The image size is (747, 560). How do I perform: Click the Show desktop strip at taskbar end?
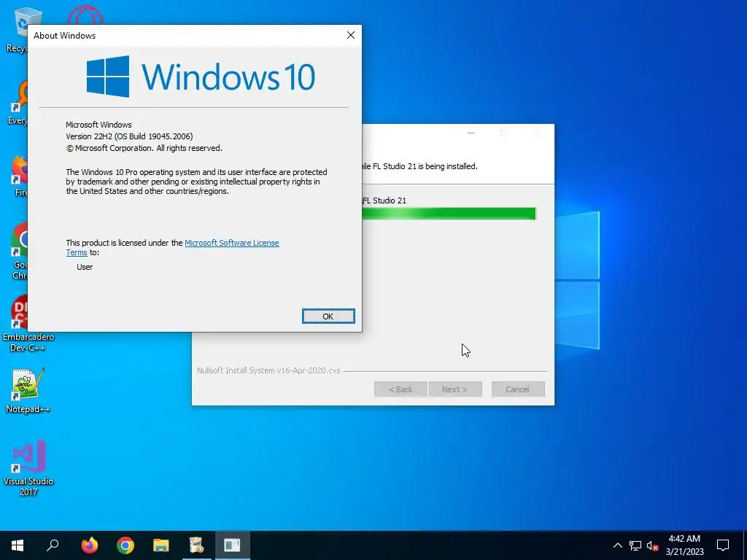pyautogui.click(x=745, y=545)
